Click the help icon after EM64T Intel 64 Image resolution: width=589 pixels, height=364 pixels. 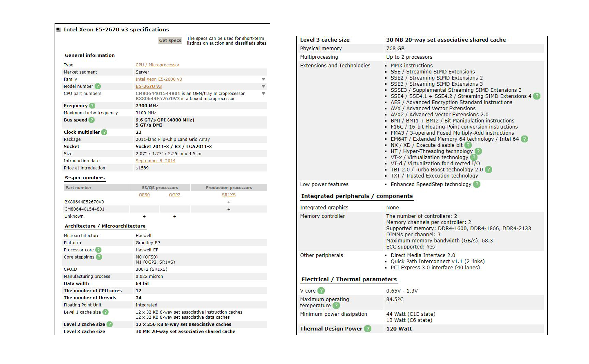(x=524, y=139)
